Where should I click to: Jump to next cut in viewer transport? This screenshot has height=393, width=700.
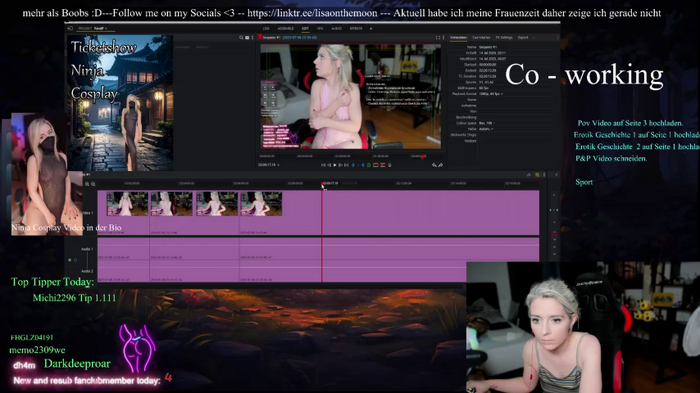point(346,165)
